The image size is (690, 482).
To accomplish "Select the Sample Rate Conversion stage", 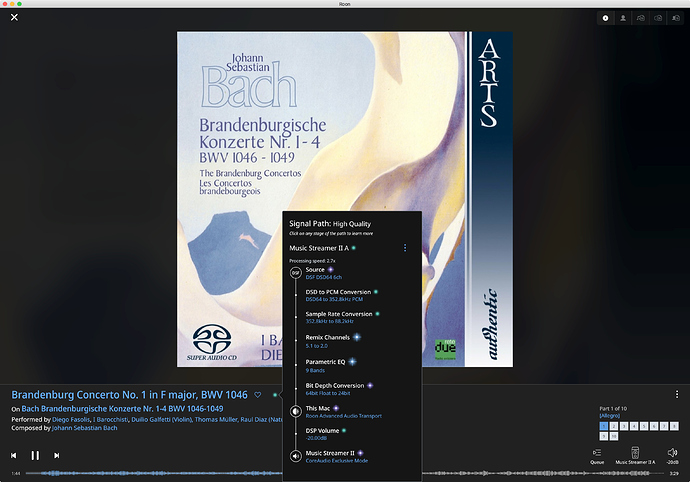I will (x=339, y=314).
